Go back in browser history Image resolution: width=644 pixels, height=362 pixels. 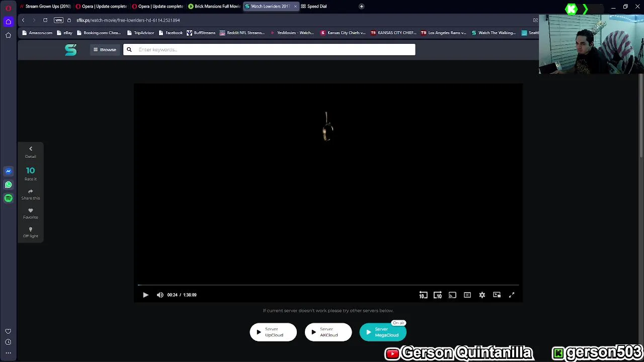click(23, 20)
